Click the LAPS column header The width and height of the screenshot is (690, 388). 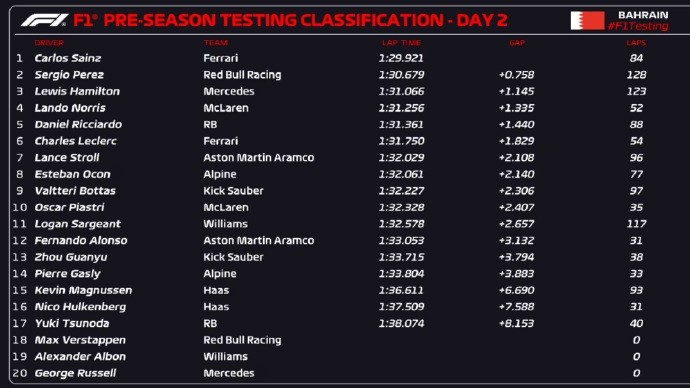coord(636,43)
